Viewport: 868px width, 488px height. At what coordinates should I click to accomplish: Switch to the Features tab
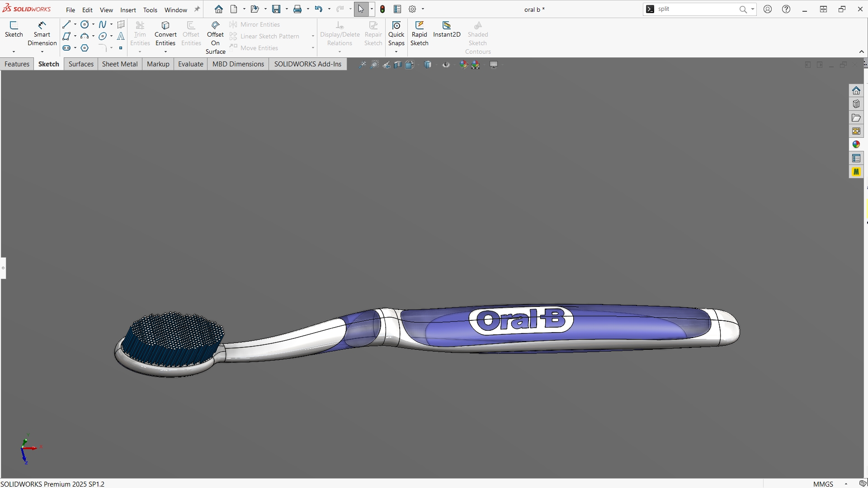click(x=17, y=64)
